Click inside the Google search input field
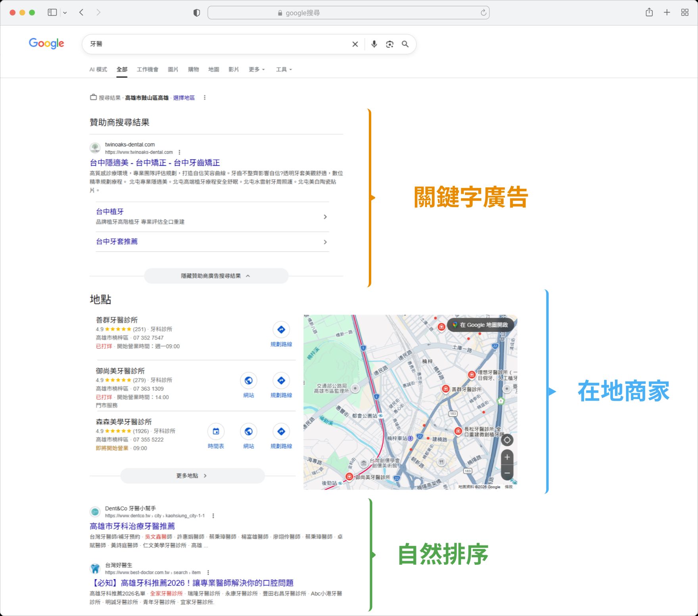 tap(218, 44)
